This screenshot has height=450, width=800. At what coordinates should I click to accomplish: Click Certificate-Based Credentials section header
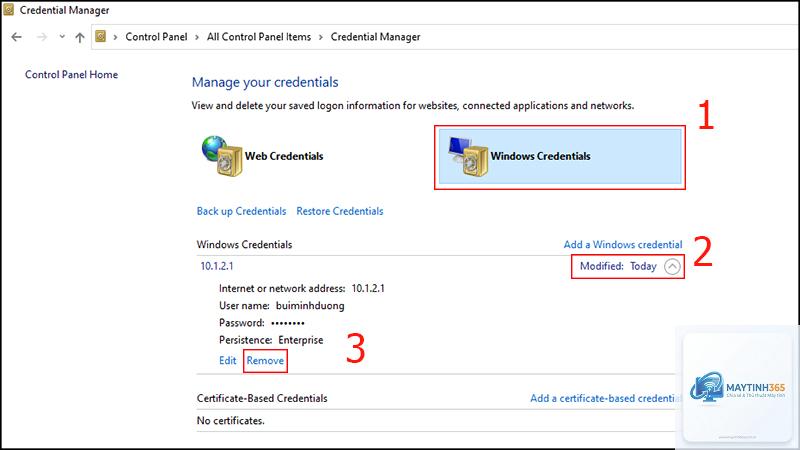coord(262,398)
